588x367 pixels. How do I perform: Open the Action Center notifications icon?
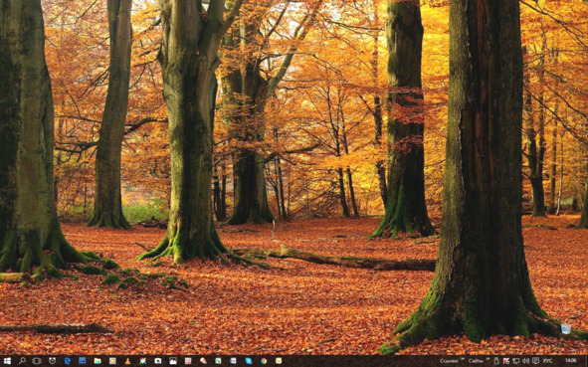click(536, 361)
